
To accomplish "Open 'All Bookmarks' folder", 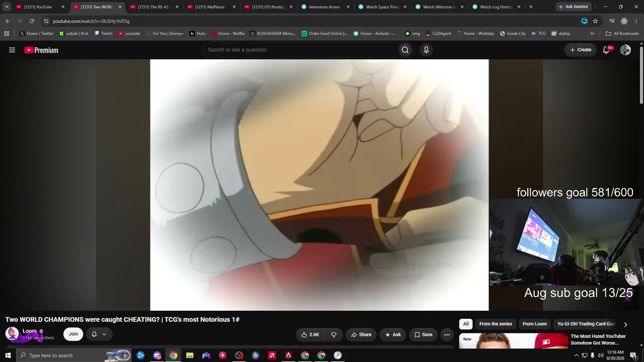I will pyautogui.click(x=622, y=34).
